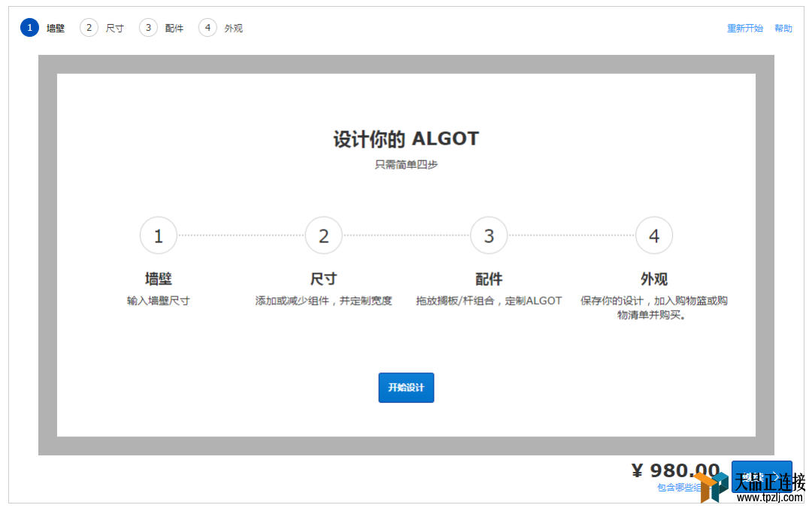Open step 3 配件 in the top step bar
Image resolution: width=812 pixels, height=508 pixels.
[x=162, y=28]
